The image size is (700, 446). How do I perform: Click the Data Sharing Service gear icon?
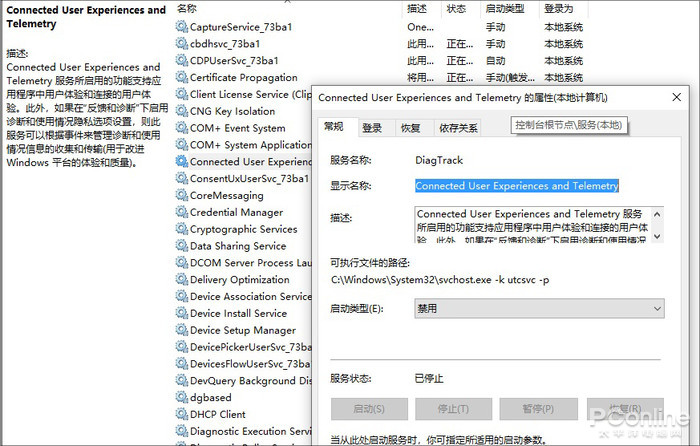pyautogui.click(x=182, y=246)
